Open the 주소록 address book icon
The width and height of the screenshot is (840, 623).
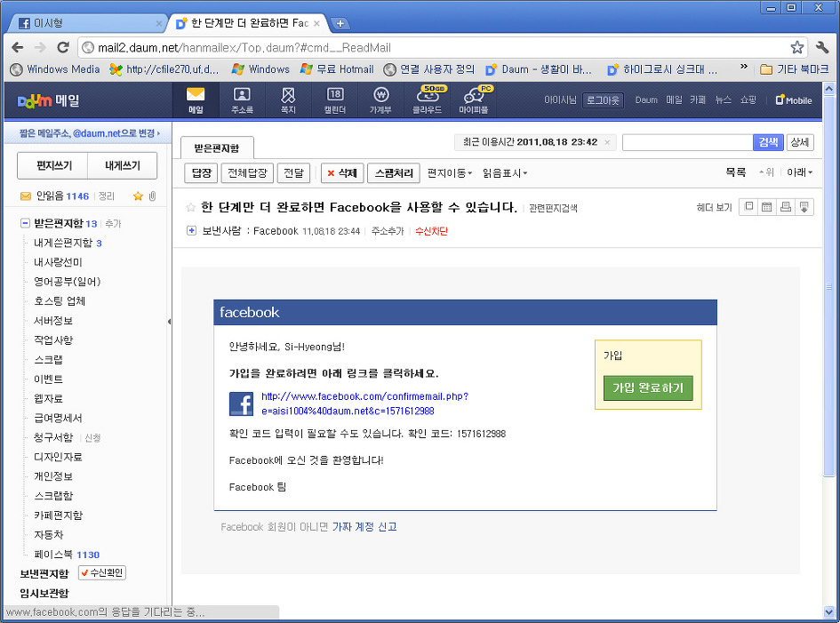click(242, 100)
